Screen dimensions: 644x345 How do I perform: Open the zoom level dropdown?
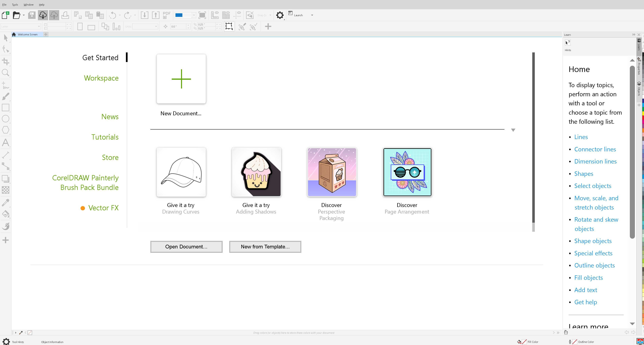(x=194, y=15)
